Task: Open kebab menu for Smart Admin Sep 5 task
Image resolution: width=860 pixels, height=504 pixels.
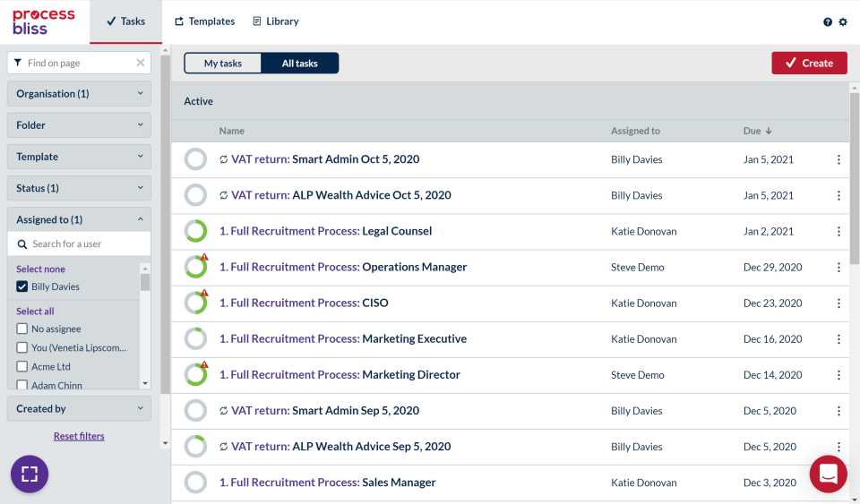Action: 838,411
